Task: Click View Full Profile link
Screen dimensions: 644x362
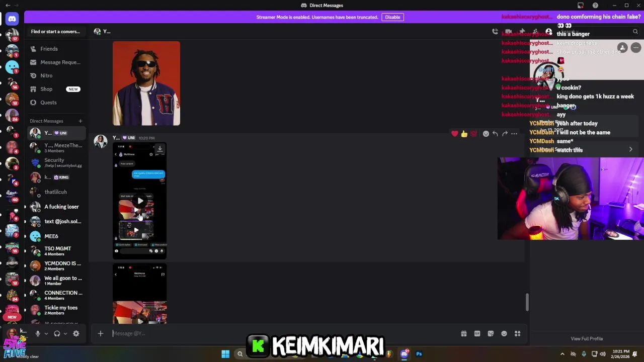Action: coord(587,339)
